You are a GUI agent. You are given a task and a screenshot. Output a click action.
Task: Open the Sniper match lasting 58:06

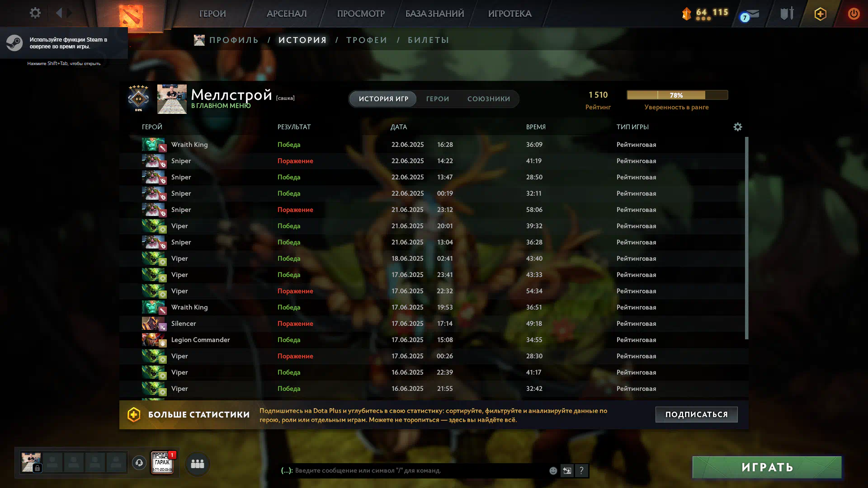point(432,210)
